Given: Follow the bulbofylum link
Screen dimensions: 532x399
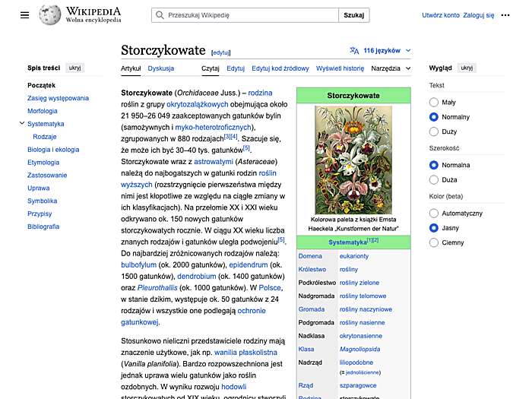Looking at the screenshot, I should (139, 265).
